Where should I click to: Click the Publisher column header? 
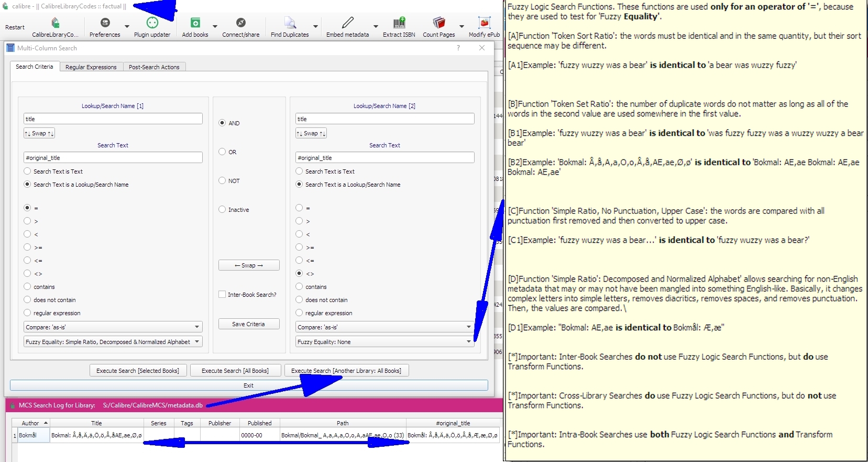point(220,423)
